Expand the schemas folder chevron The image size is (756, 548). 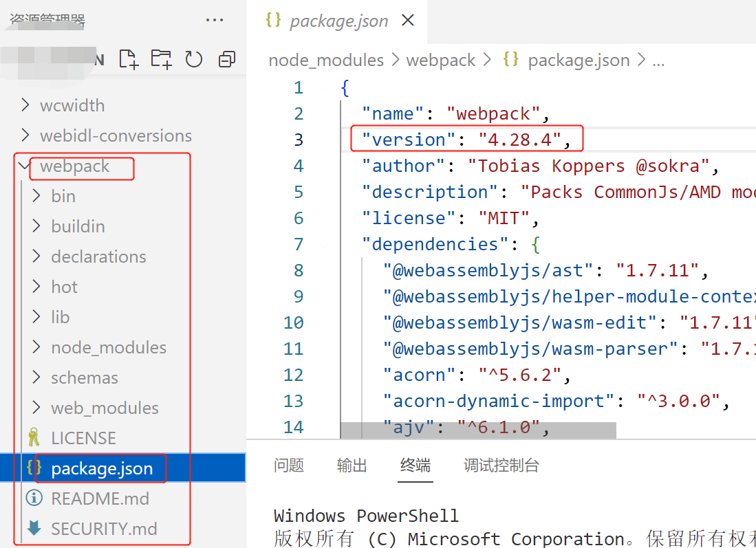pos(36,377)
